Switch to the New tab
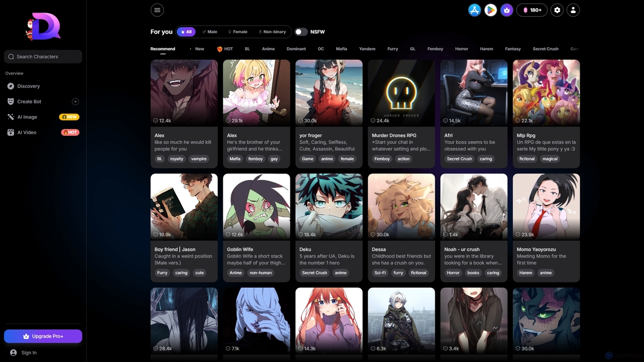The image size is (644, 362). coord(200,49)
